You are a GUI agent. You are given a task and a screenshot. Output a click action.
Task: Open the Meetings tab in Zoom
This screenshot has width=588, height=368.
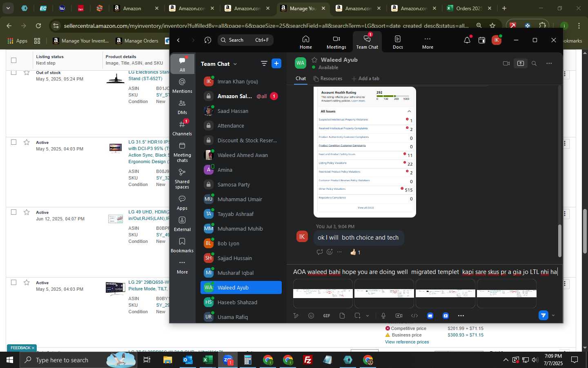[x=336, y=42]
